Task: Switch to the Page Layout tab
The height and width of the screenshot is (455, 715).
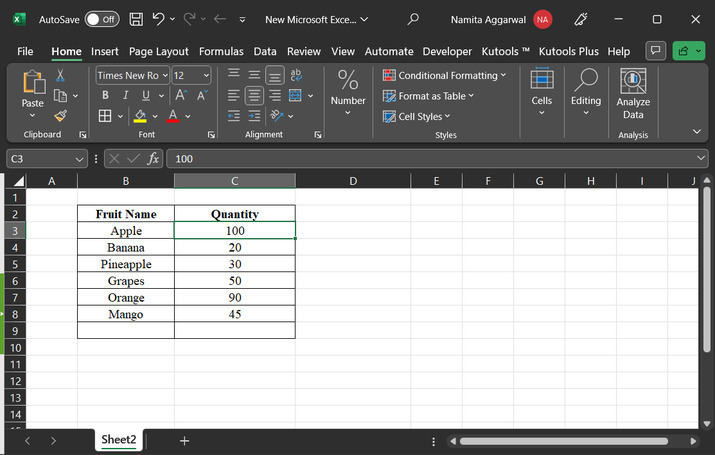Action: [x=158, y=51]
